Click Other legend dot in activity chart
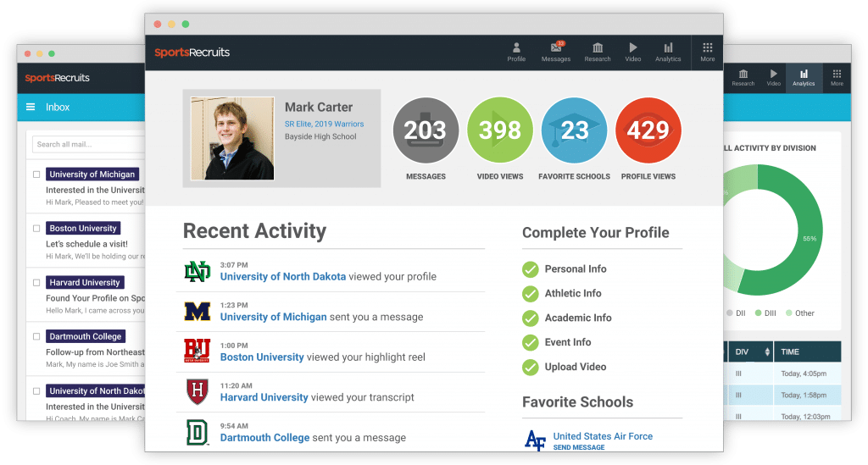Viewport: 868px width, 465px height. coord(789,313)
